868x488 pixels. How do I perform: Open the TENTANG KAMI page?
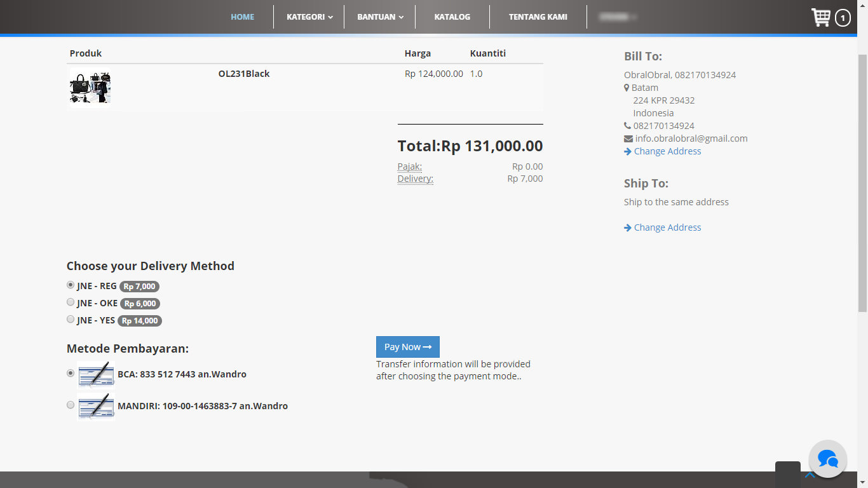[538, 17]
